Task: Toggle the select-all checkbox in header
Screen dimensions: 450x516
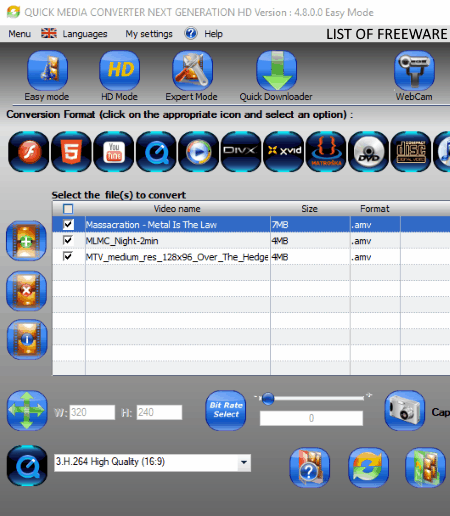Action: (68, 209)
